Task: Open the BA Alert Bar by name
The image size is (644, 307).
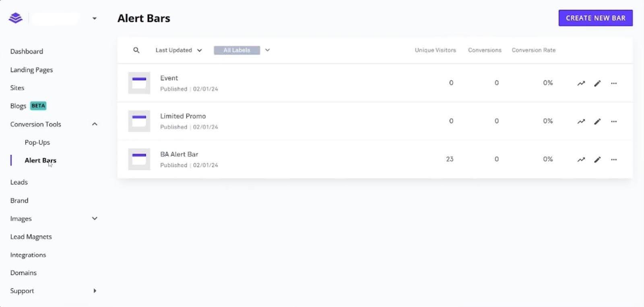Action: point(179,155)
